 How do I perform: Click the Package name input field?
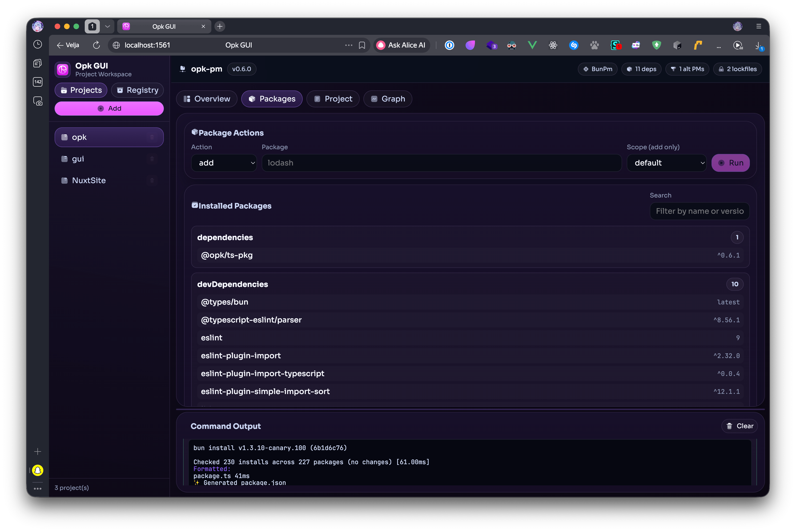coord(442,163)
